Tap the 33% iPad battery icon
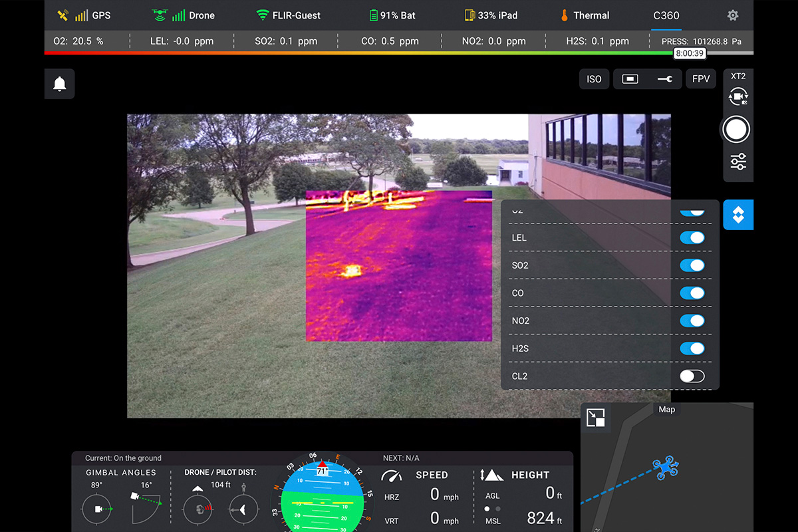 point(469,15)
